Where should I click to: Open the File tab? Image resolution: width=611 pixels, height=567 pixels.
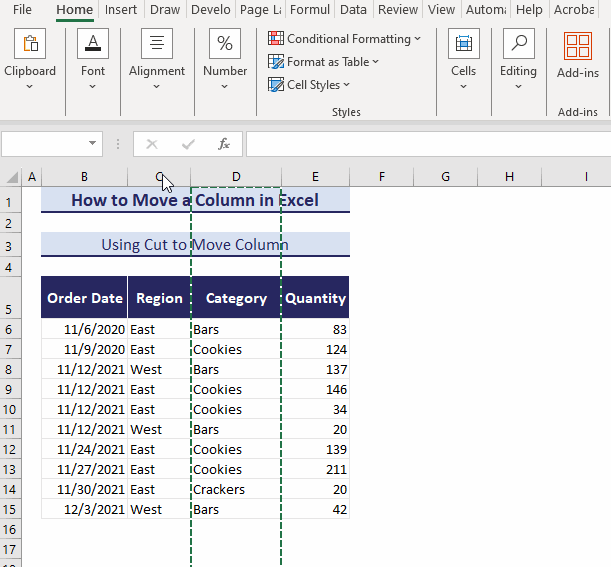(22, 9)
